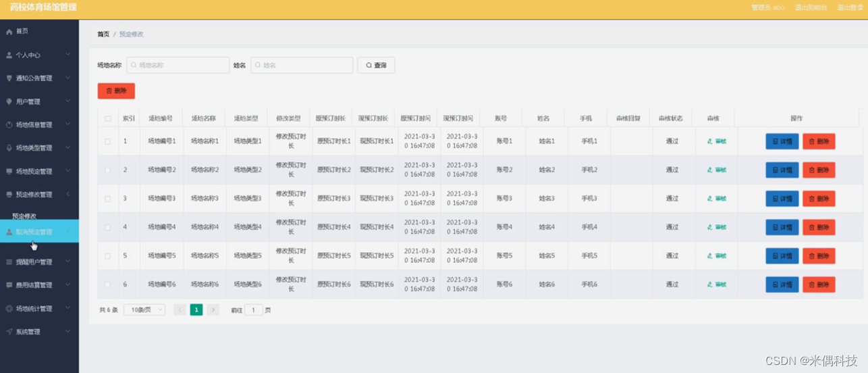Expand the 个人中心 menu chevron

coord(68,55)
